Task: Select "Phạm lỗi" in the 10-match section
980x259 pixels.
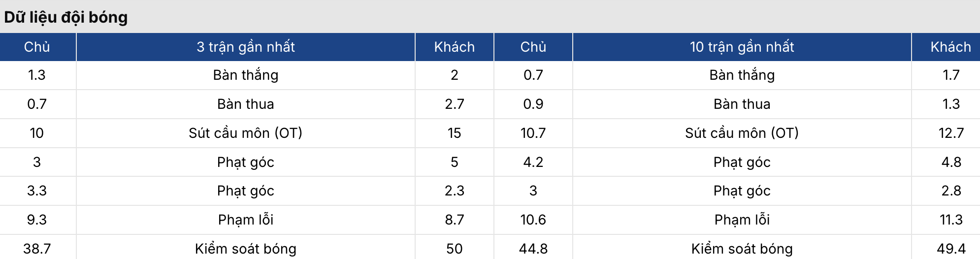Action: point(742,220)
